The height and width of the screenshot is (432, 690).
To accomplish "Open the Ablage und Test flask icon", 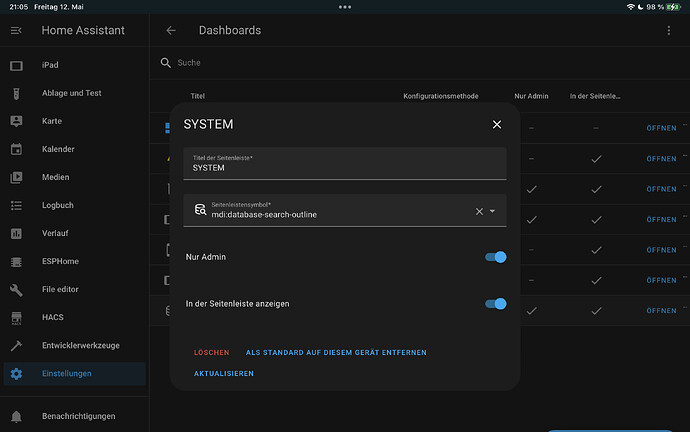I will pos(16,93).
